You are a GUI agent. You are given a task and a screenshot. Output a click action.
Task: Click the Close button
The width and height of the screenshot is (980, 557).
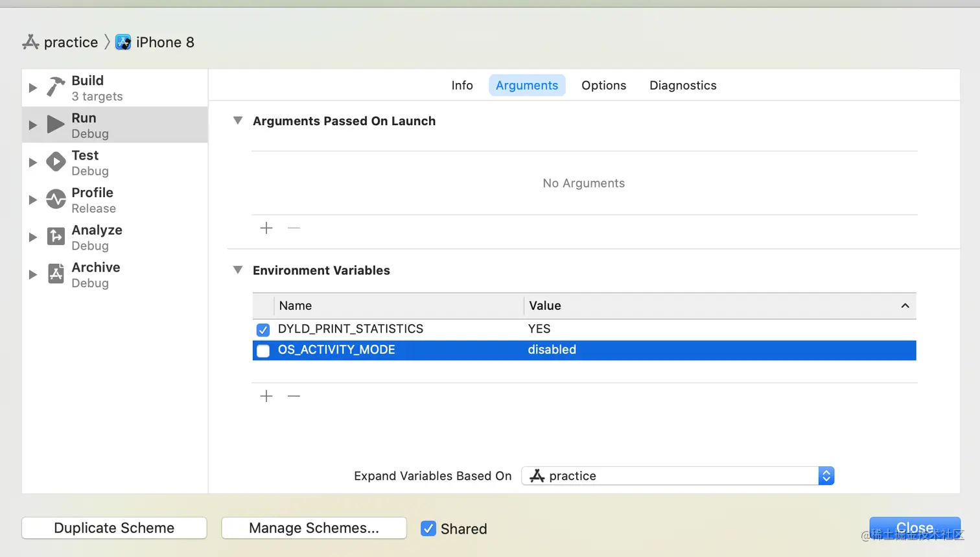915,528
